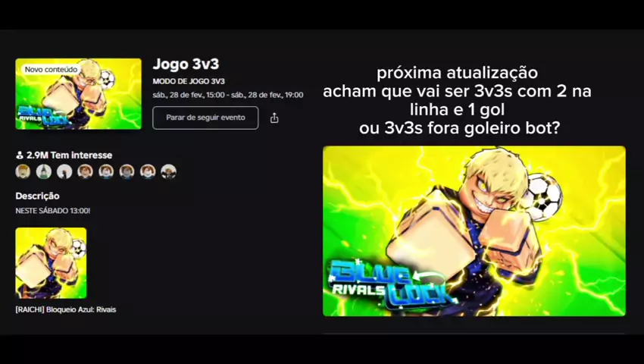Open the fifth interested user avatar
The width and height of the screenshot is (644, 364).
[106, 171]
